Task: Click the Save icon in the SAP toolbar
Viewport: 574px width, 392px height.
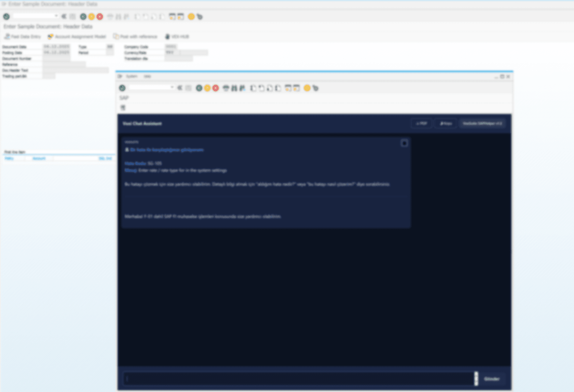Action: 72,17
